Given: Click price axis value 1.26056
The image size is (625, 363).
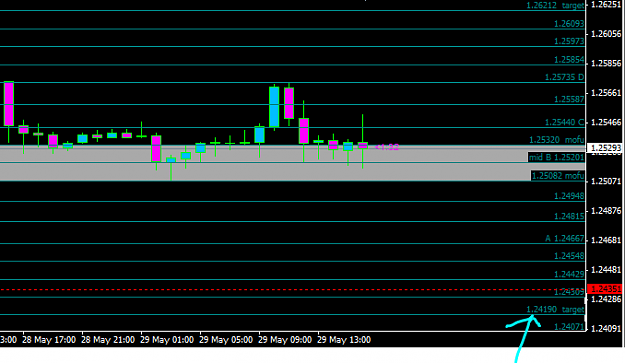Looking at the screenshot, I should point(606,34).
